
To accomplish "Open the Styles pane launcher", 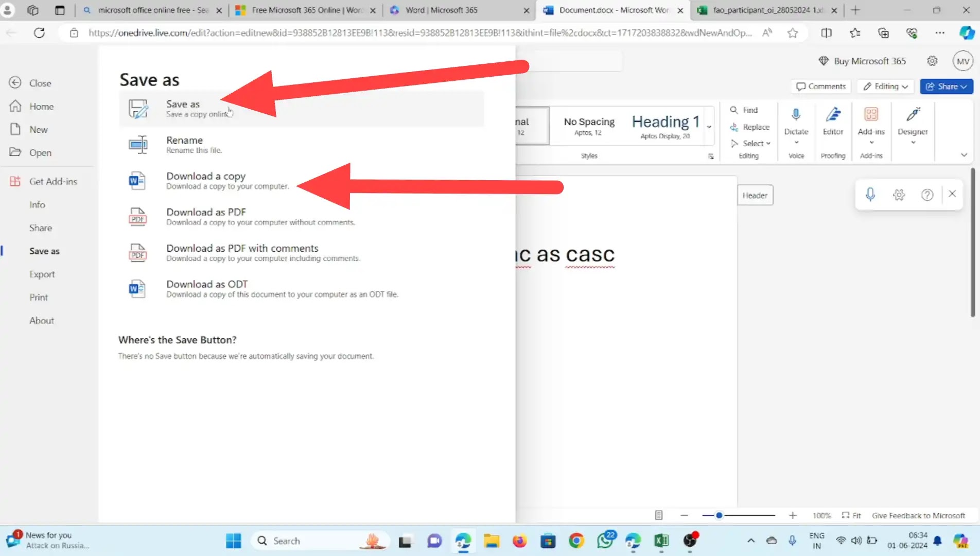I will click(711, 156).
